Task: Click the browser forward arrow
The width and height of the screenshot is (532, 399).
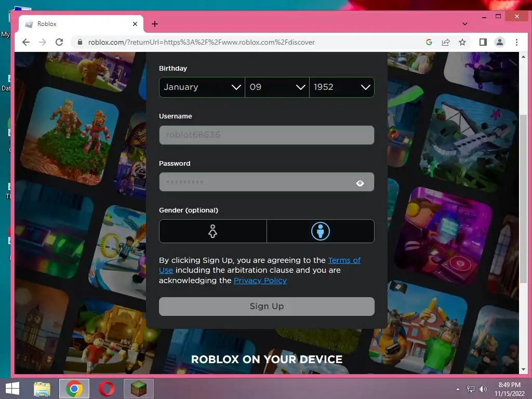Action: click(43, 42)
